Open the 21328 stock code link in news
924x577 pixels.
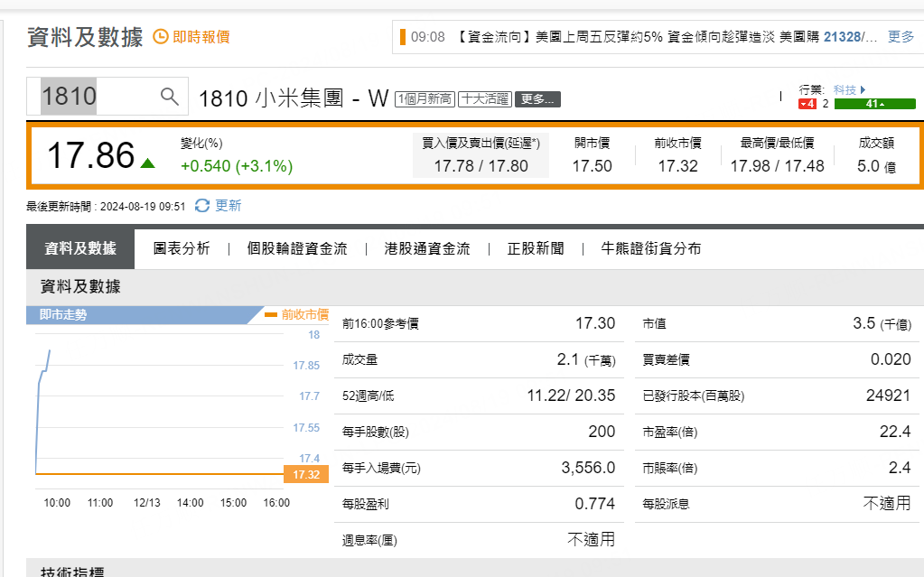(842, 36)
